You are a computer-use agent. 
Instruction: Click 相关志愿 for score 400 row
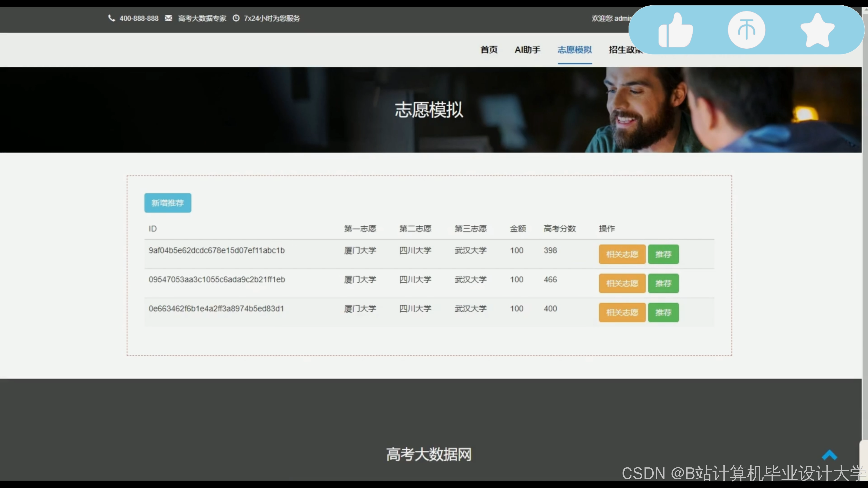[622, 312]
